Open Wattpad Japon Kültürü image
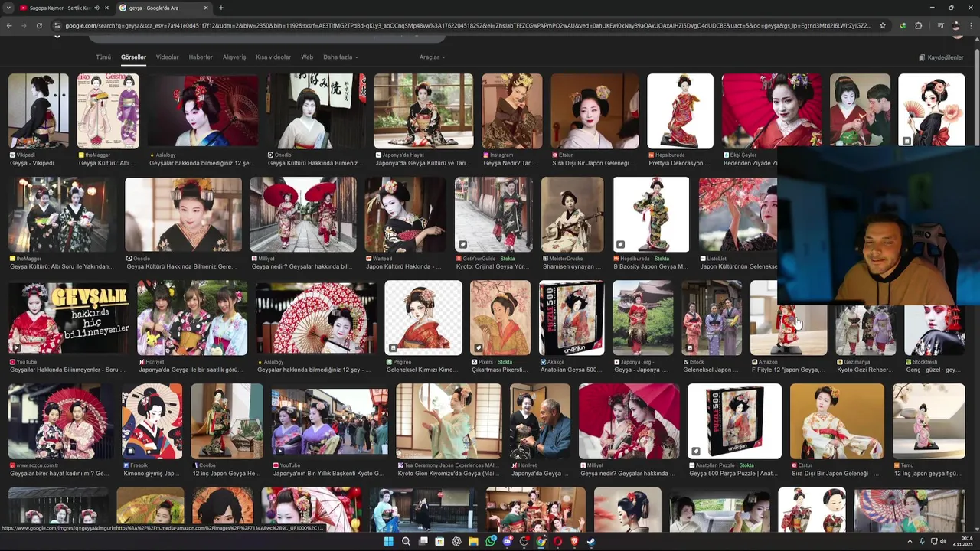This screenshot has width=980, height=551. (406, 215)
